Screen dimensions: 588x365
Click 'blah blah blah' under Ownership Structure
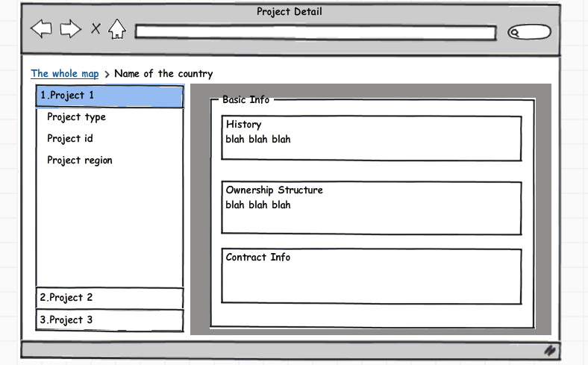pos(258,205)
